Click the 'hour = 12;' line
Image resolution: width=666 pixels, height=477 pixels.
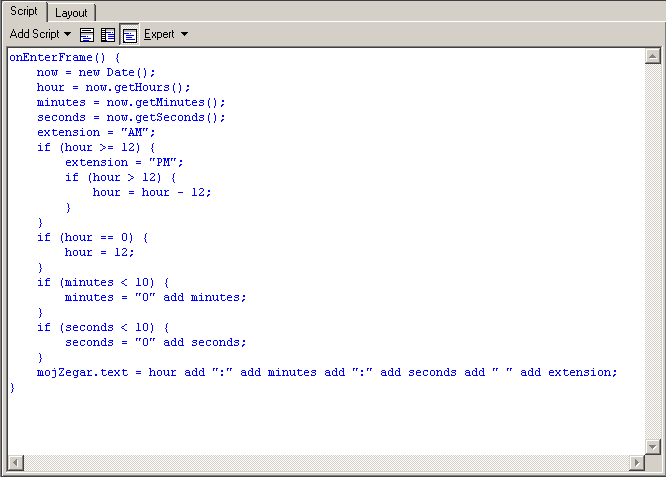pyautogui.click(x=99, y=252)
